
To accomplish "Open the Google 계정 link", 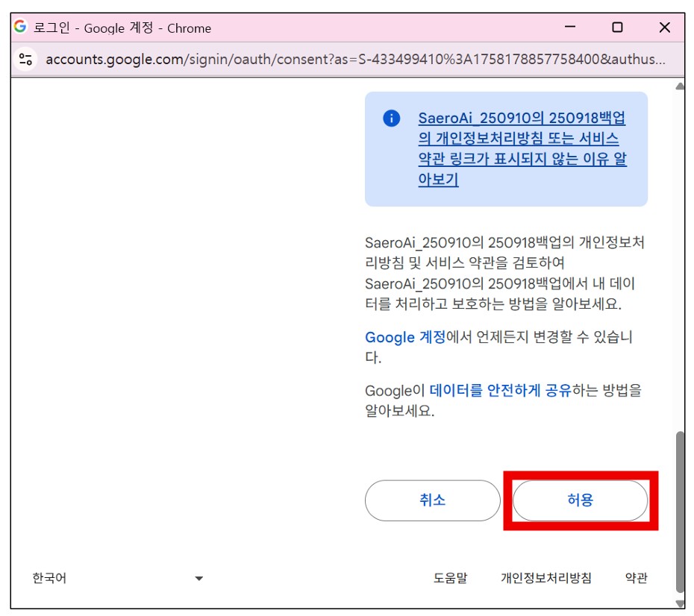I will click(405, 337).
